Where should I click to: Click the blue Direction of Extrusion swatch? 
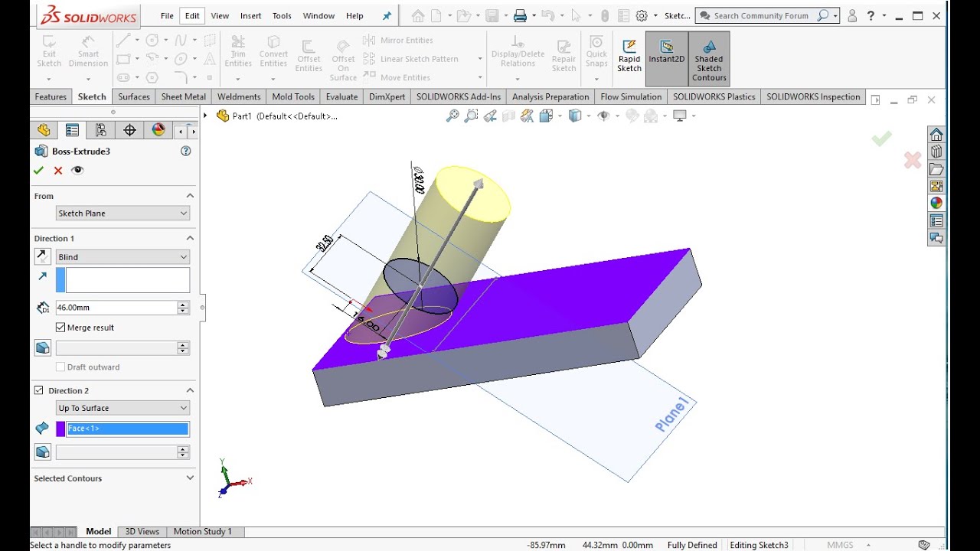[x=60, y=280]
